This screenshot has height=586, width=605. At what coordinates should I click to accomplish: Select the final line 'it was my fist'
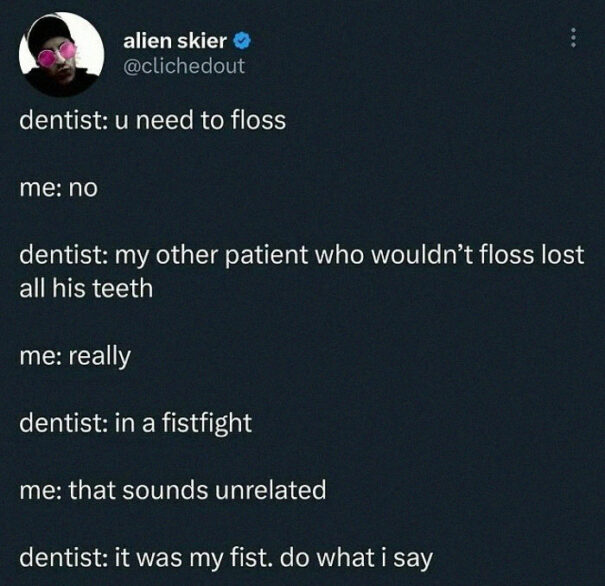[226, 558]
